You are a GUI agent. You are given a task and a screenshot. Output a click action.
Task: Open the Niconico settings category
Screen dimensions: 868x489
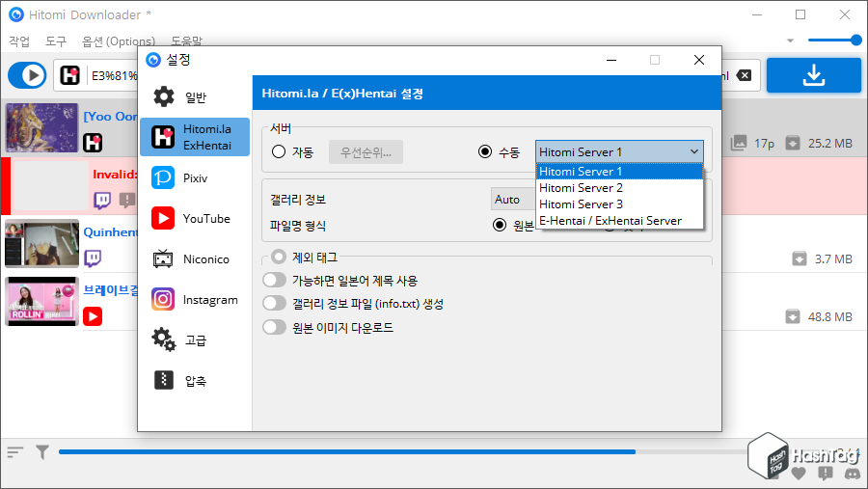(195, 258)
